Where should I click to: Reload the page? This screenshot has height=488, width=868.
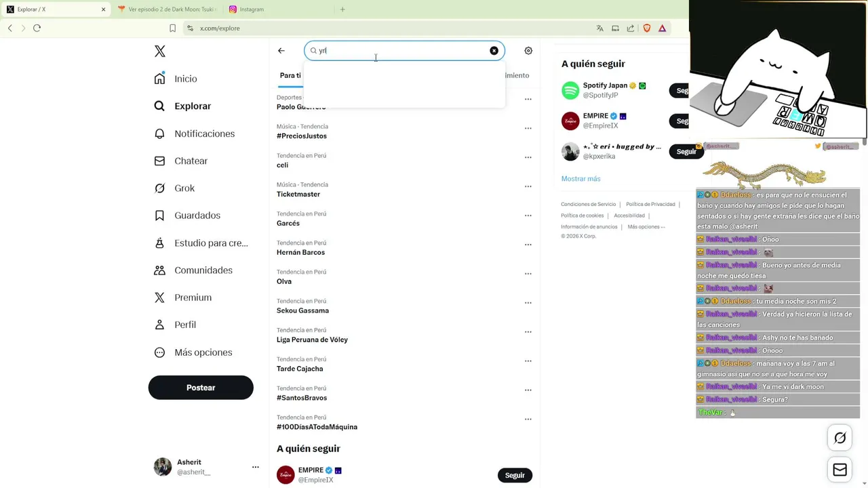(37, 28)
